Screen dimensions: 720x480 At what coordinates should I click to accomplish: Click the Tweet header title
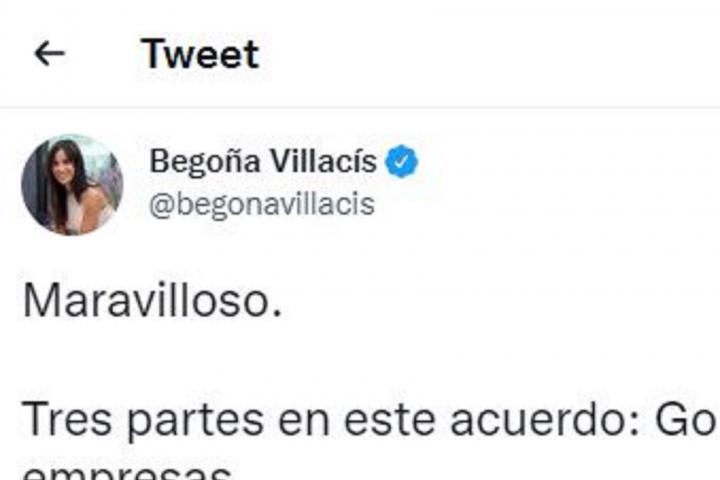[x=200, y=54]
